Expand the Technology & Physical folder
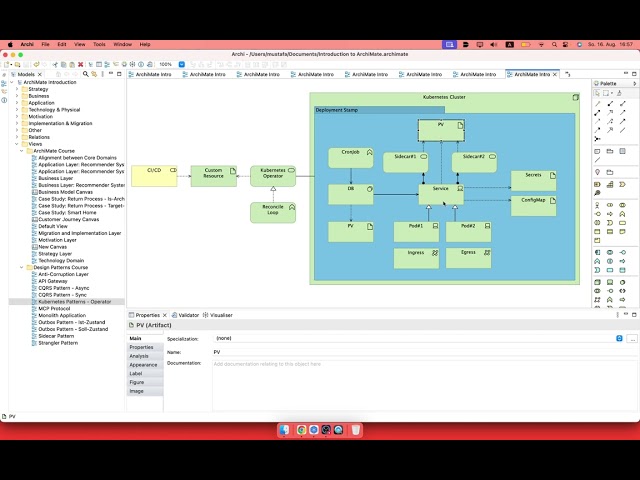This screenshot has height=480, width=640. point(17,110)
